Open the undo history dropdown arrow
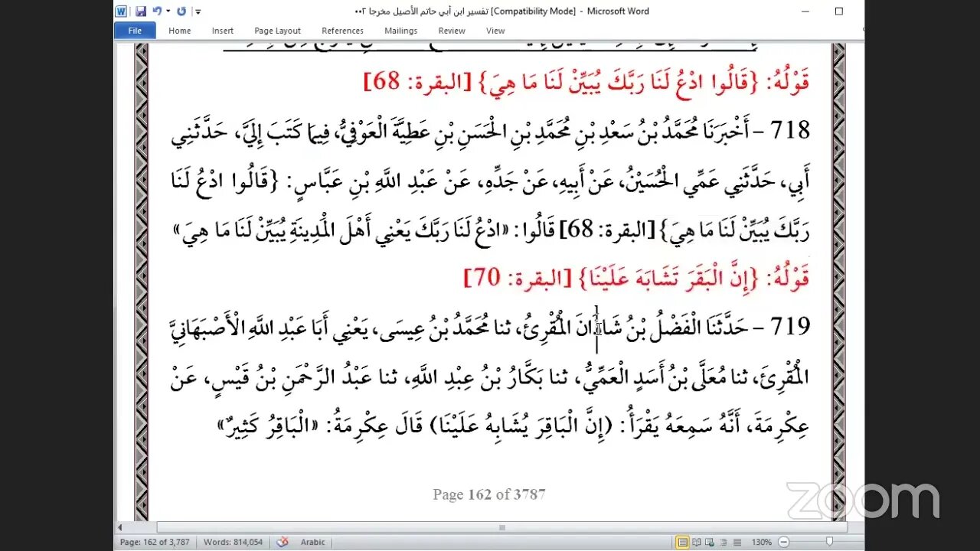The width and height of the screenshot is (980, 551). [x=167, y=11]
